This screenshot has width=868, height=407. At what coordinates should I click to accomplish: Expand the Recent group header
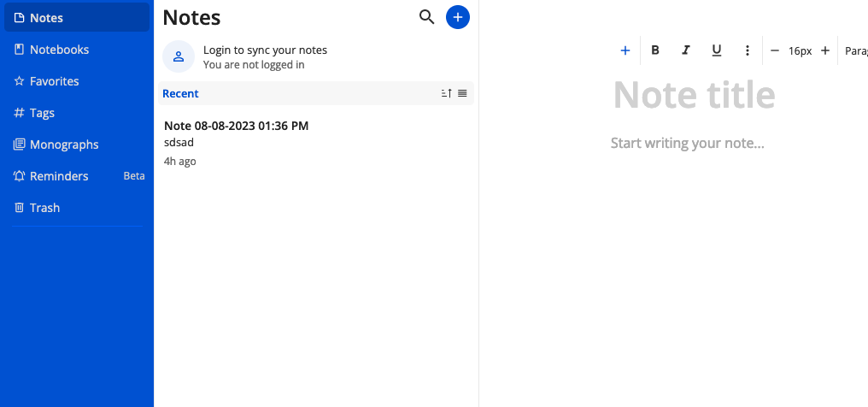pos(181,93)
